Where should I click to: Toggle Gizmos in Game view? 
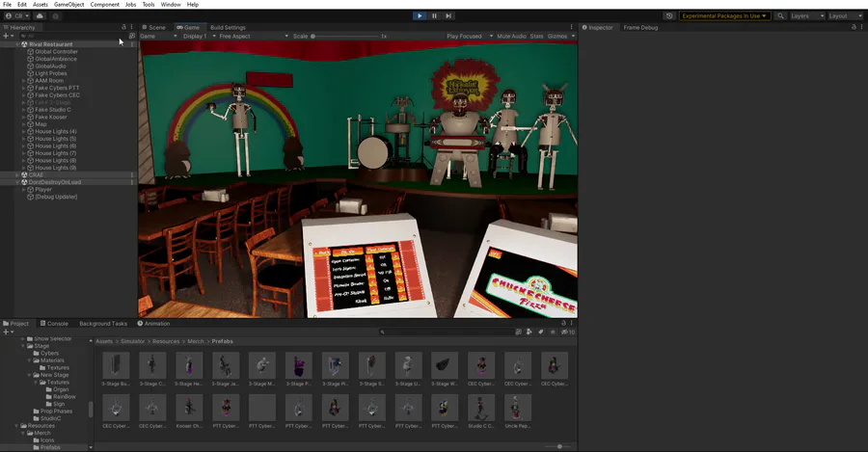click(x=556, y=36)
